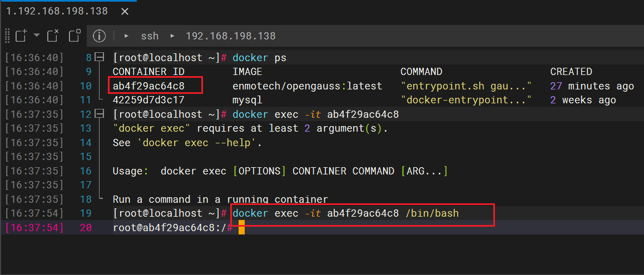This screenshot has height=275, width=644.
Task: Click the breadcrumb arrow before ssh
Action: [126, 36]
